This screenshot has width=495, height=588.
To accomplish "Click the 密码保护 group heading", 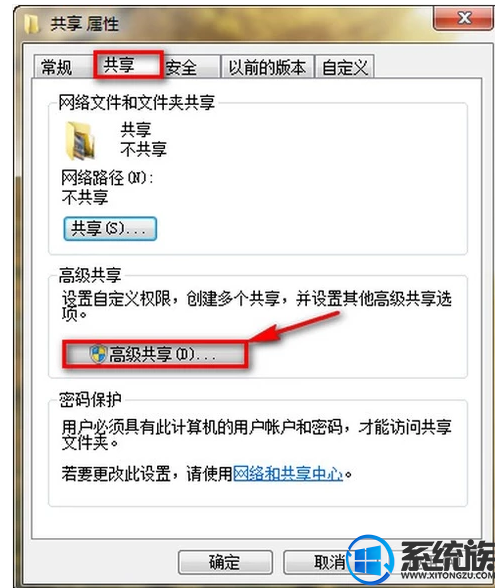I will point(90,400).
